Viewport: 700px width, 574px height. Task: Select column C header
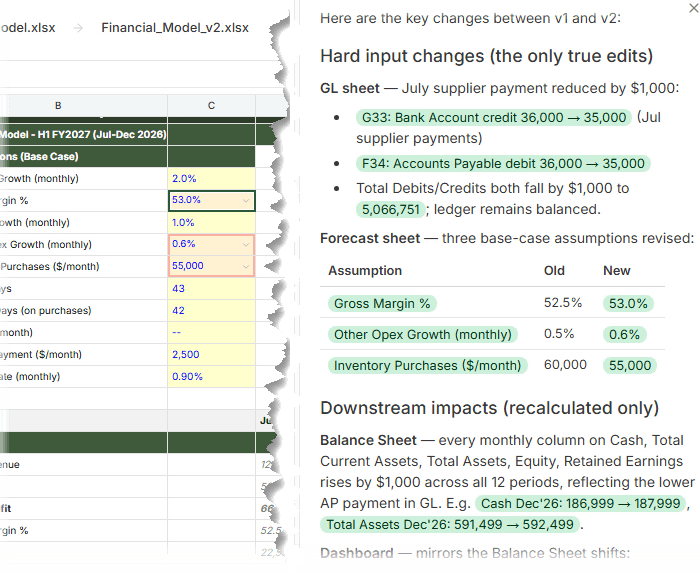pos(212,106)
